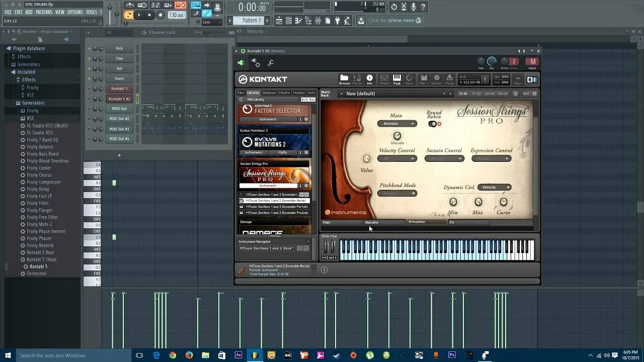Select Kick channel button

[119, 48]
